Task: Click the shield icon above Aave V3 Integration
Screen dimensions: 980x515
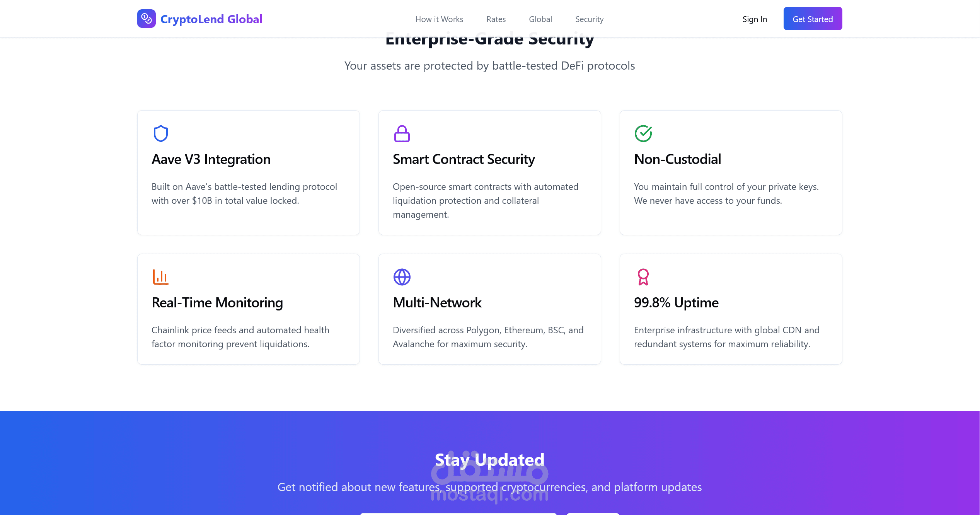Action: click(161, 133)
